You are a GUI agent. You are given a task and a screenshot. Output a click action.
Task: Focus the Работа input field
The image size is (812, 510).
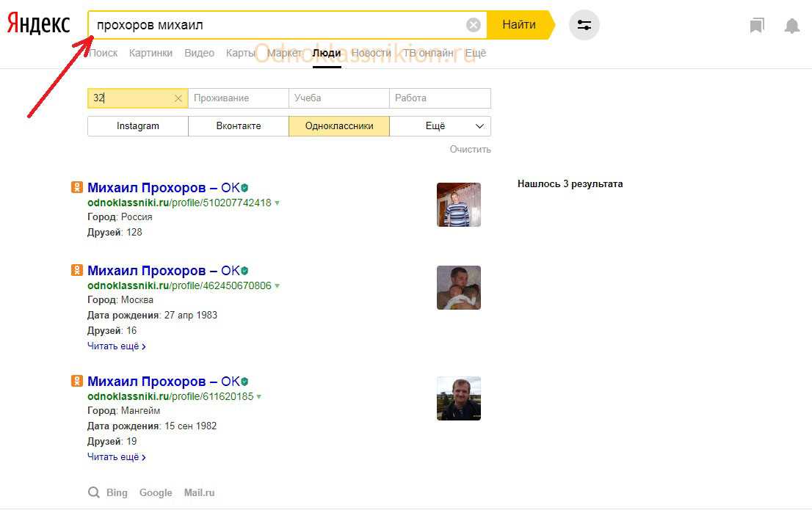click(x=440, y=98)
